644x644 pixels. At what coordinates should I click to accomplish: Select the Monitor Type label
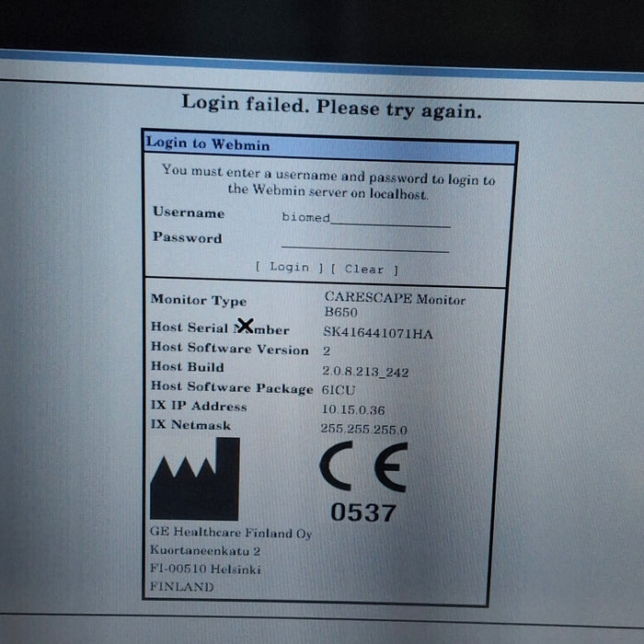199,300
